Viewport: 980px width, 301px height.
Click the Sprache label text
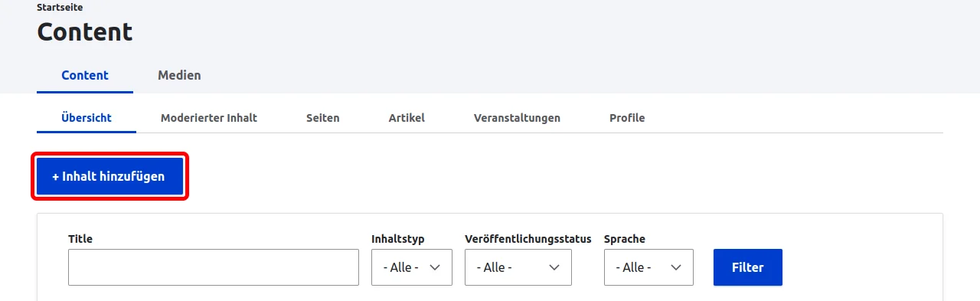click(625, 239)
